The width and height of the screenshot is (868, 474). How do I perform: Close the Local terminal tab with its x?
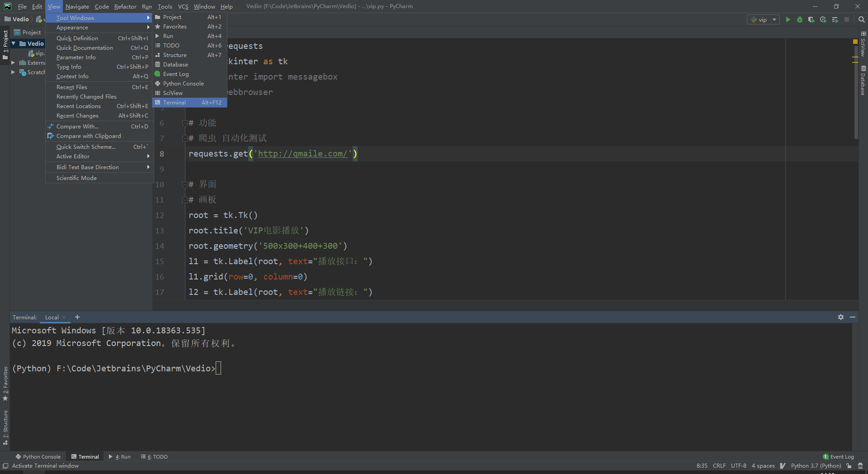coord(63,318)
